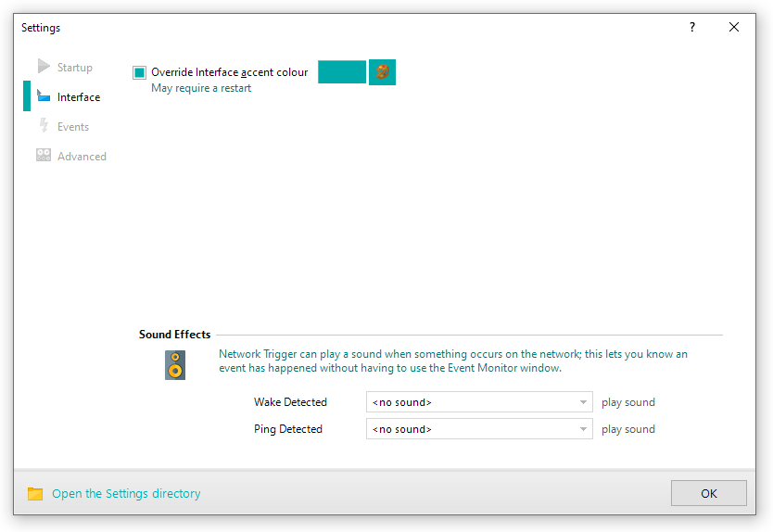773x532 pixels.
Task: Click the yellow folder icon at bottom
Action: click(35, 494)
